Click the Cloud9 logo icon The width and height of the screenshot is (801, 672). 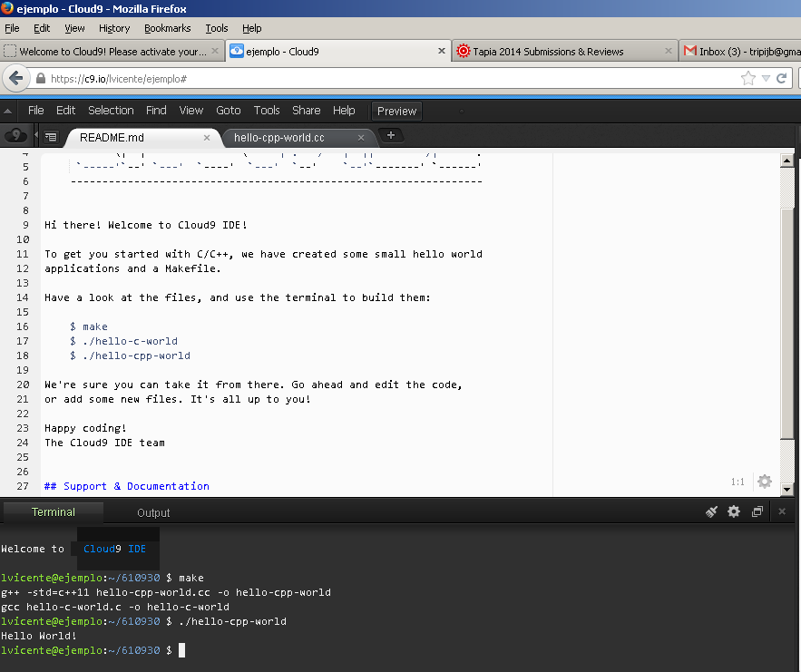tap(15, 137)
